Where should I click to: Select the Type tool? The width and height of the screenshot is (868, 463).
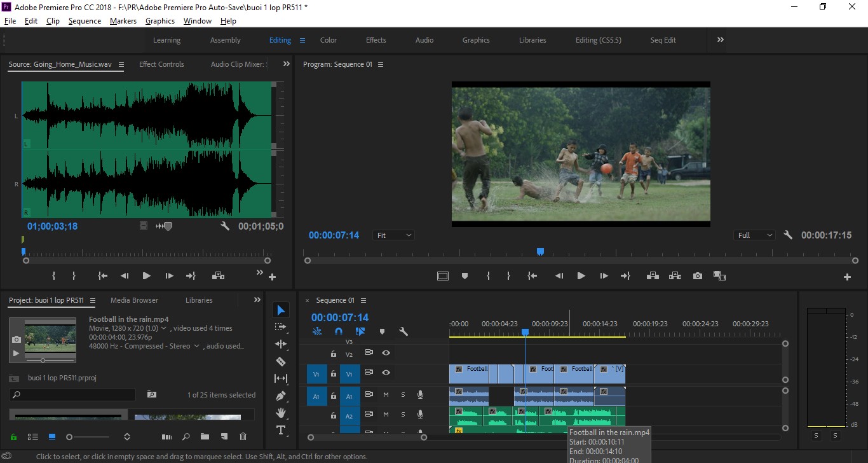click(281, 430)
